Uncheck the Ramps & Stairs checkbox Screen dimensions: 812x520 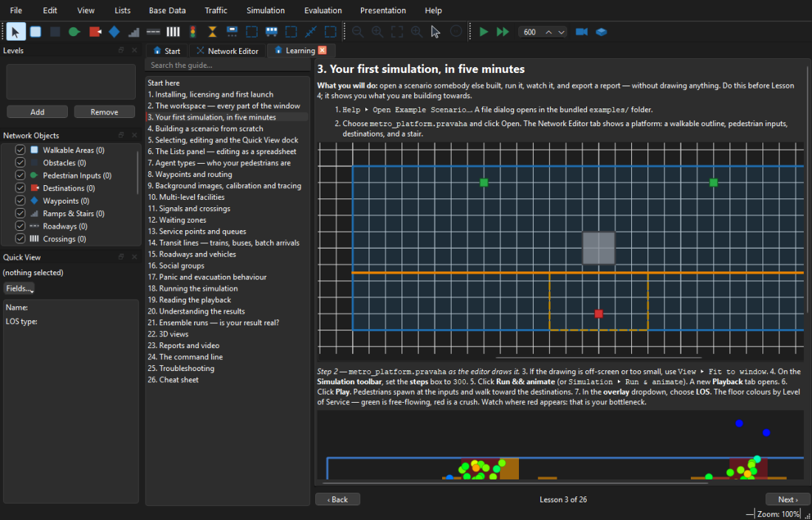tap(20, 214)
